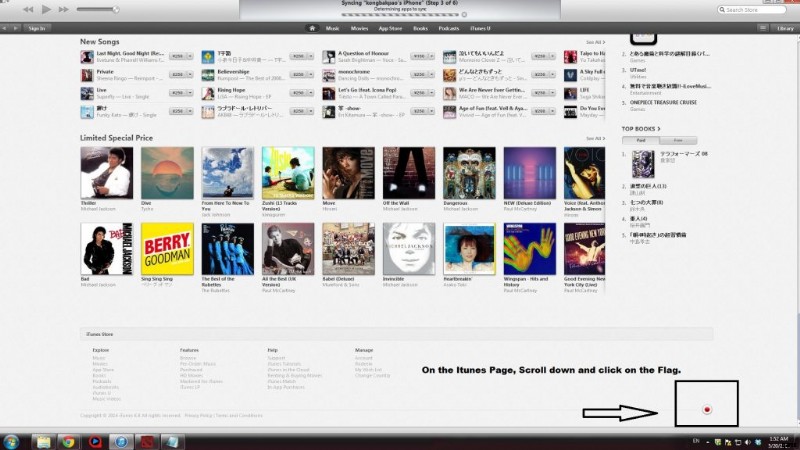Click the Home icon in the store navigation

coord(314,28)
